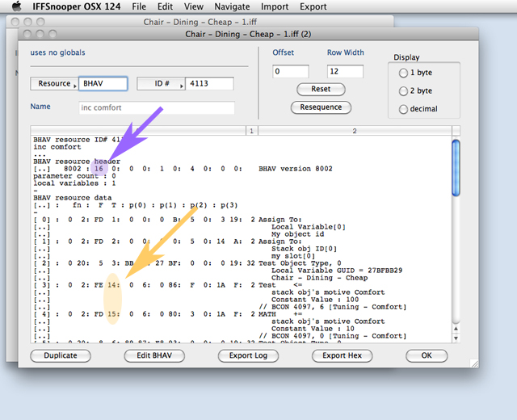
Task: Click the 'Stack obj ID[0]' line
Action: pos(304,249)
